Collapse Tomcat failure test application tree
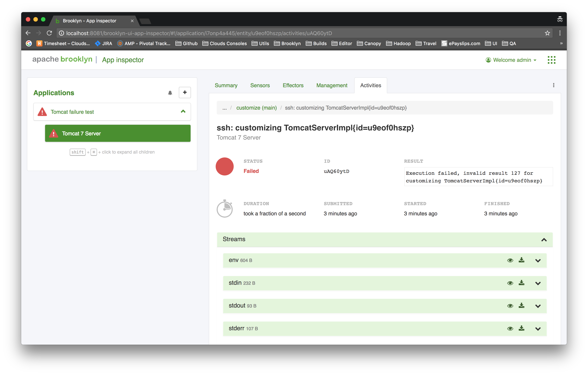 point(183,111)
